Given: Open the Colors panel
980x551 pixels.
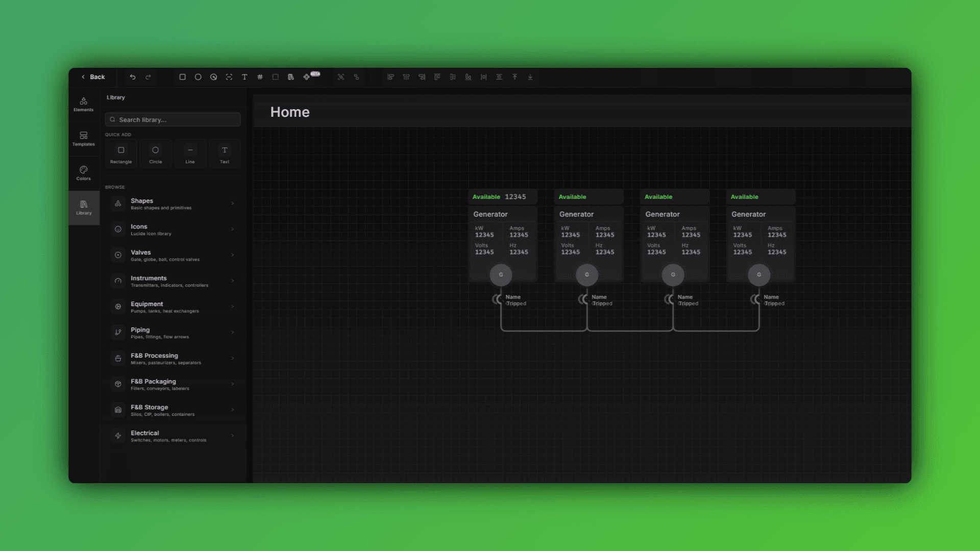Looking at the screenshot, I should (x=83, y=173).
